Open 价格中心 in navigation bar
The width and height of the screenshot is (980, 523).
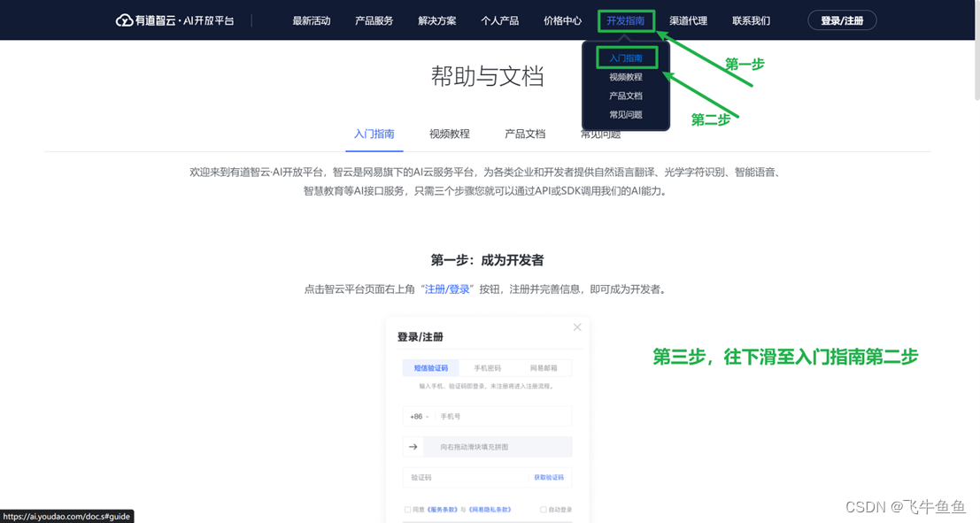562,20
